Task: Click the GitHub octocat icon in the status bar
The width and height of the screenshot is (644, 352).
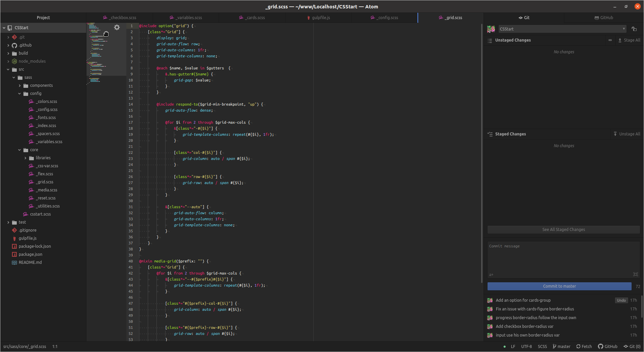Action: pyautogui.click(x=600, y=346)
